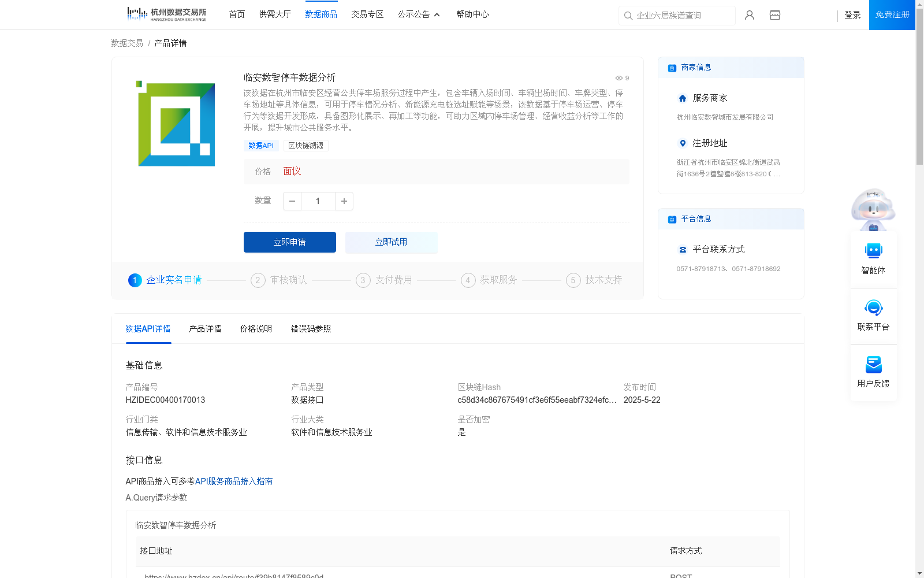Click the quantity input field
The image size is (924, 578).
click(318, 201)
